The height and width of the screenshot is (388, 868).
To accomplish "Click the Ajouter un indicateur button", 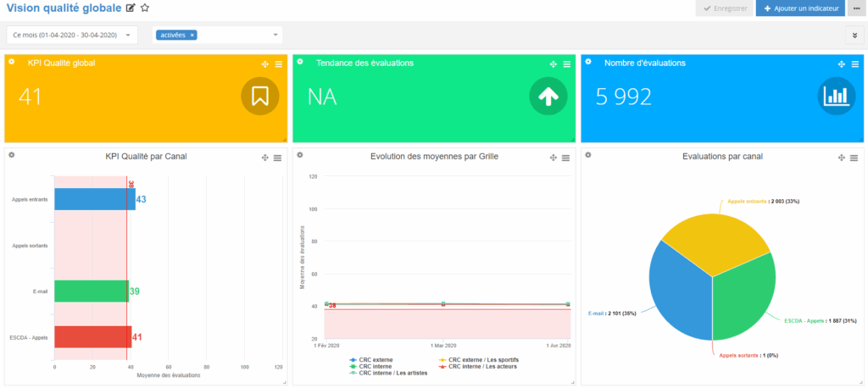I will point(801,9).
